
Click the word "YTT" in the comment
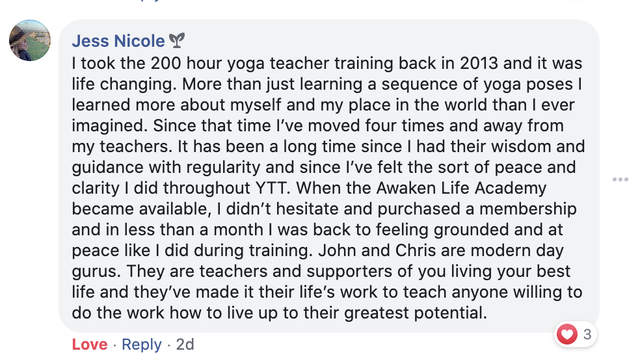pyautogui.click(x=273, y=188)
